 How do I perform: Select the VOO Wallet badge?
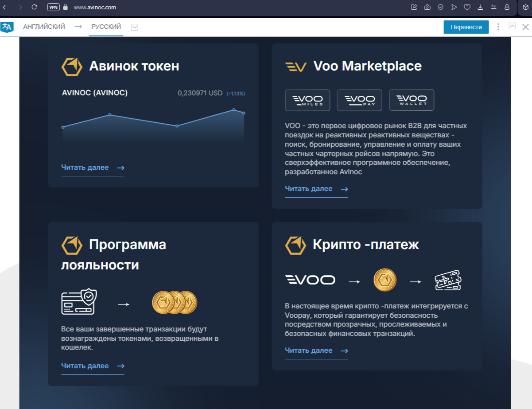tap(412, 100)
